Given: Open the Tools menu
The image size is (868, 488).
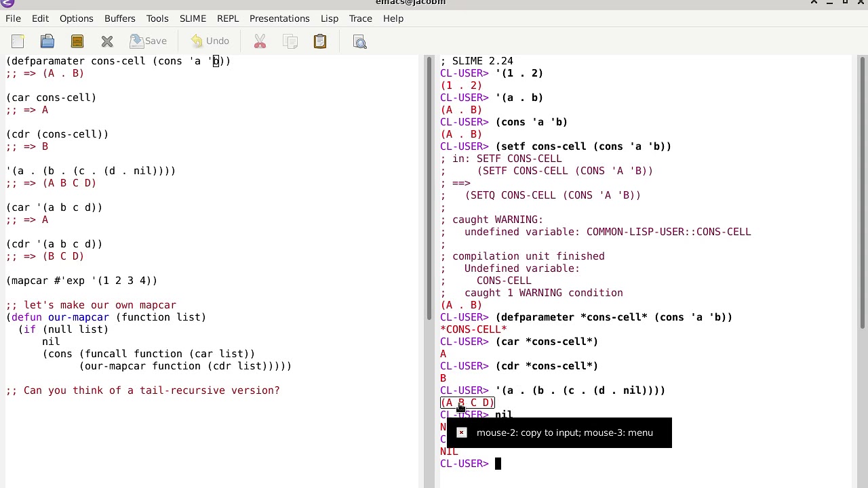Looking at the screenshot, I should pos(157,18).
